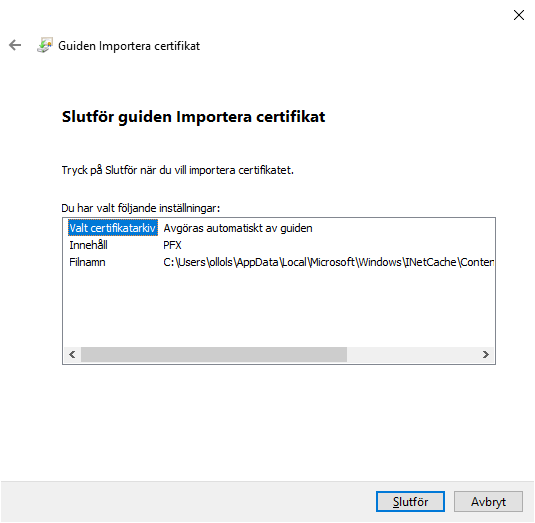Viewport: 535px width, 523px height.
Task: Click the file path starting with C:\Users
Action: [328, 262]
